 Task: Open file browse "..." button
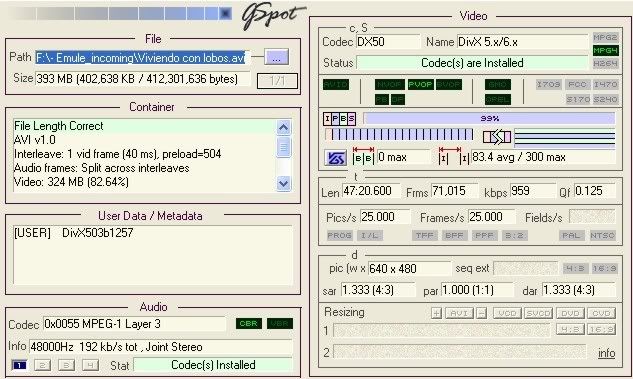click(x=277, y=57)
